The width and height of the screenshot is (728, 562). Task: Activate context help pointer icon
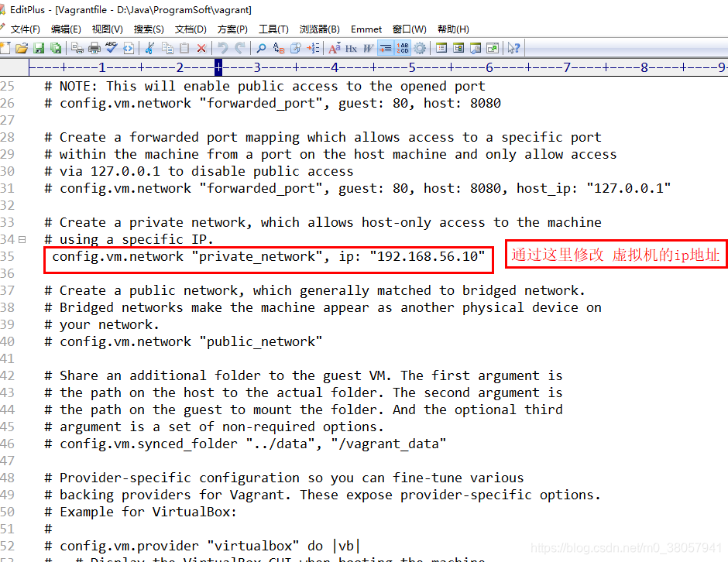[x=513, y=48]
